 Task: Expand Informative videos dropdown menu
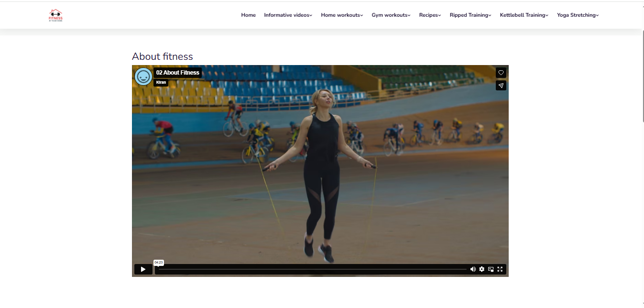click(288, 15)
